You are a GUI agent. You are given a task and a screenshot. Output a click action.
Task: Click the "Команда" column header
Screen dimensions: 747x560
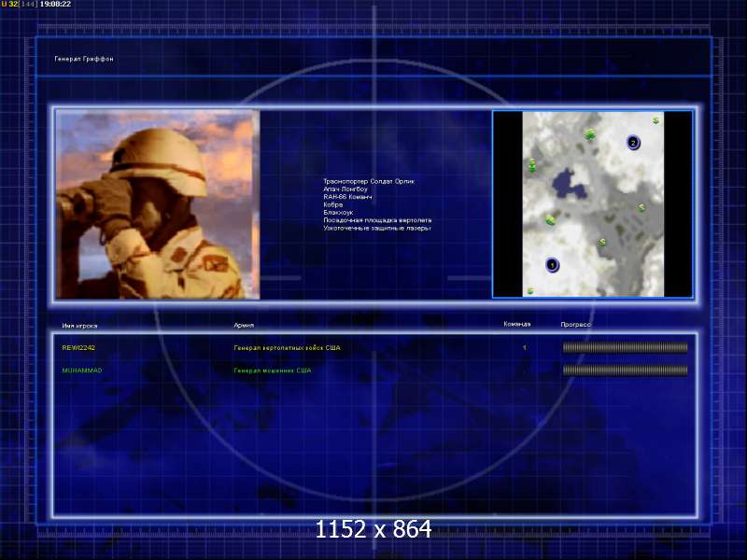tap(517, 324)
